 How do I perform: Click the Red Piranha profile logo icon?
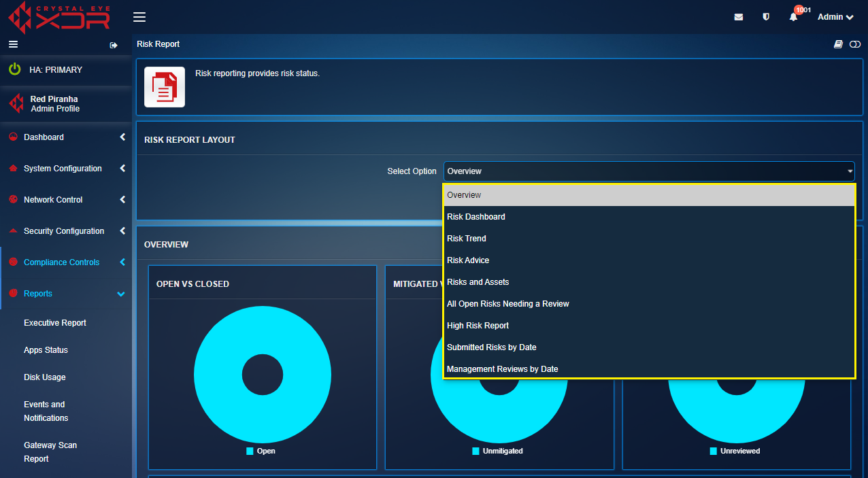16,103
